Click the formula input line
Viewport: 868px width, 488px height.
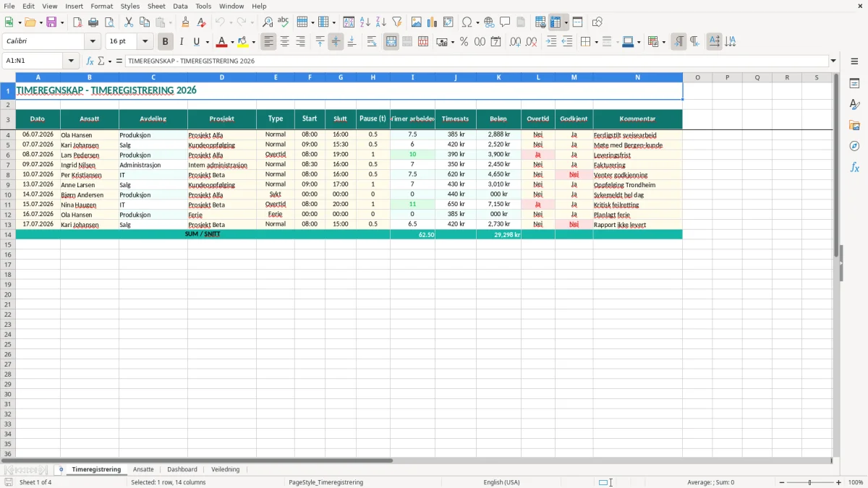pyautogui.click(x=477, y=61)
